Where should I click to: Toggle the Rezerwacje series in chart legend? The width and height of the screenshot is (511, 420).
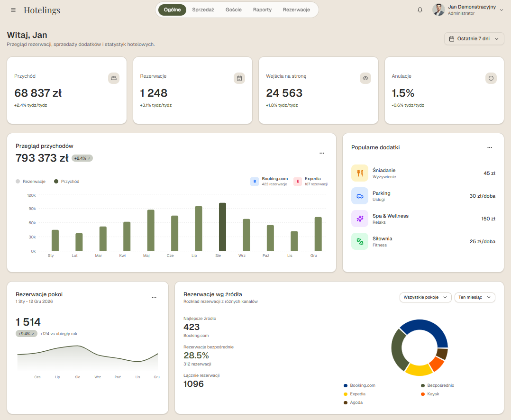pos(31,182)
